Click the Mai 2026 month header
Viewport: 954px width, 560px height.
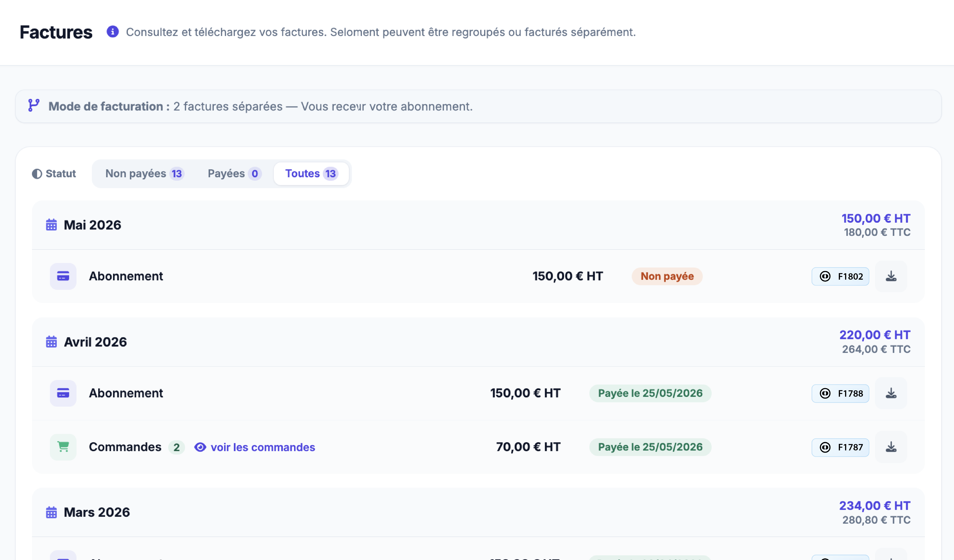point(478,225)
